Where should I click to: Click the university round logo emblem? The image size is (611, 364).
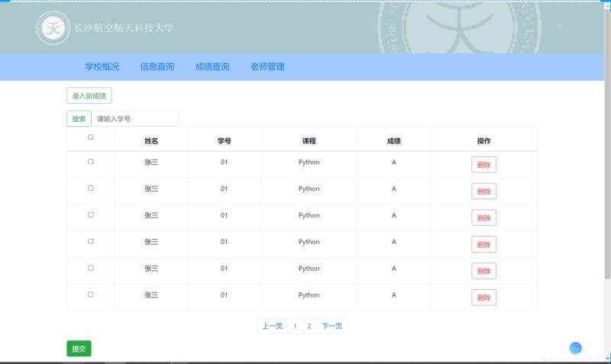click(x=53, y=28)
